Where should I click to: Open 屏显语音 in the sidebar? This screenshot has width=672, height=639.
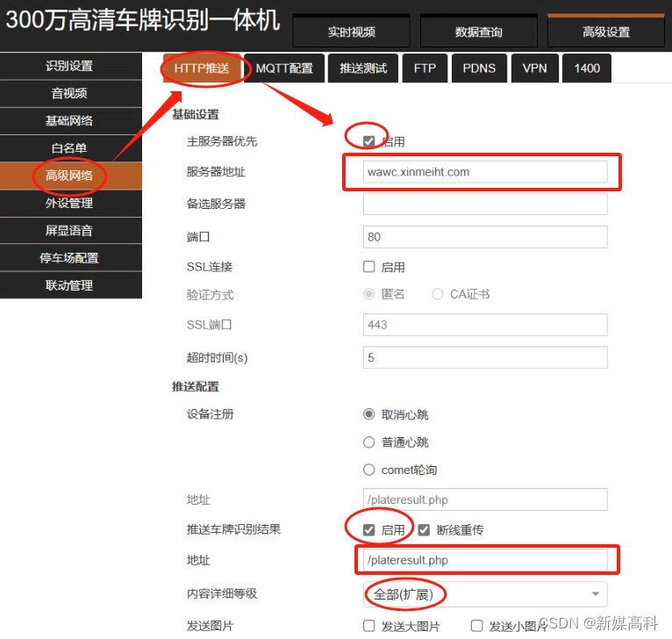71,231
